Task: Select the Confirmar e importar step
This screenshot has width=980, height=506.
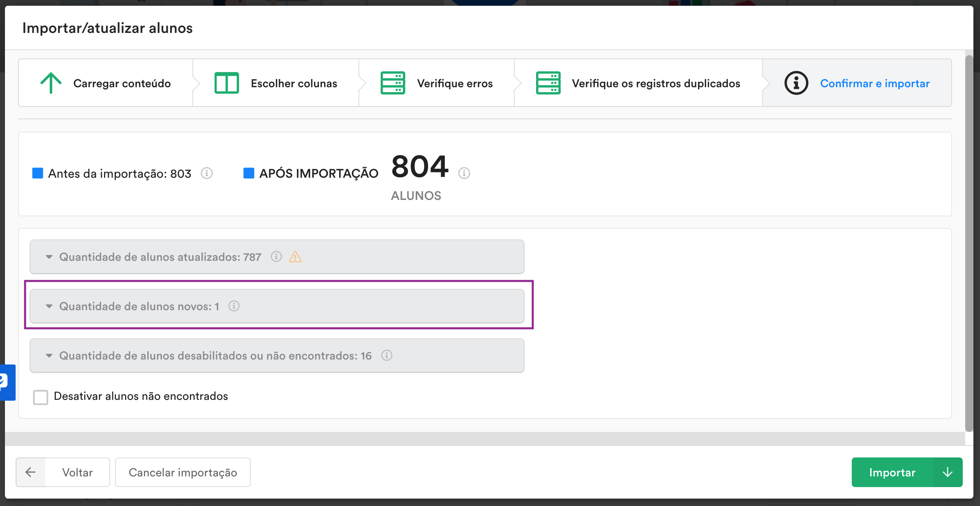Action: 874,84
